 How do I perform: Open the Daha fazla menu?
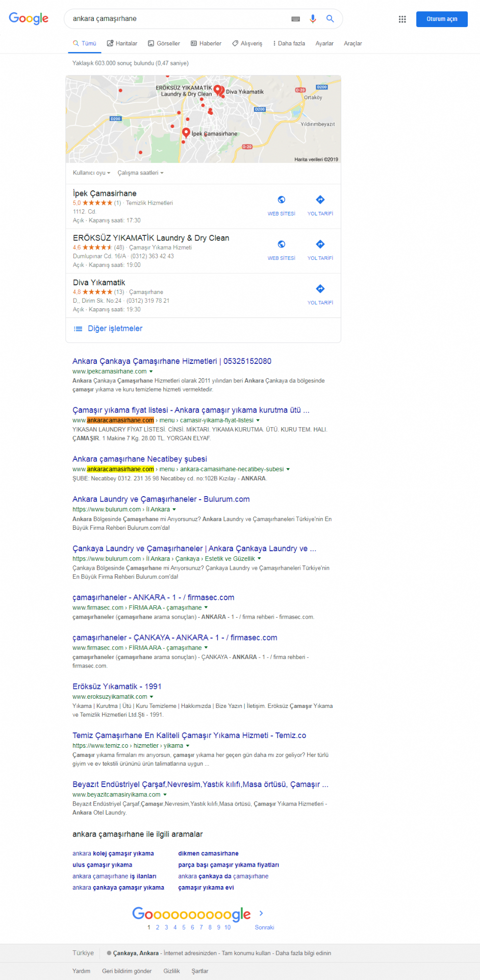(x=289, y=43)
